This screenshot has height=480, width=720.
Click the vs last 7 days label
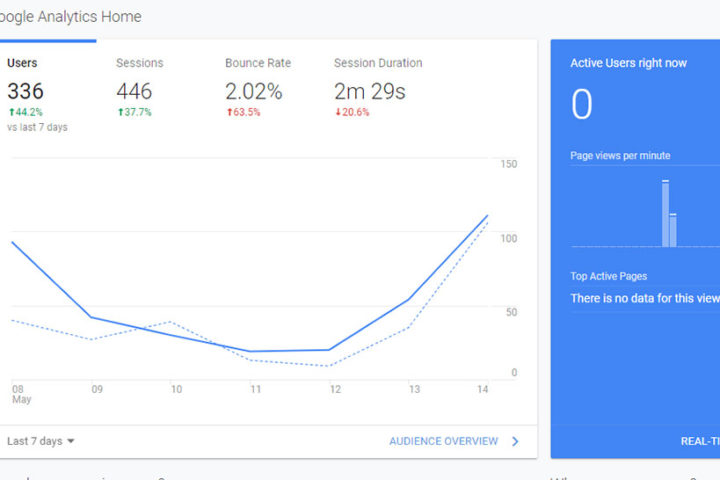37,127
